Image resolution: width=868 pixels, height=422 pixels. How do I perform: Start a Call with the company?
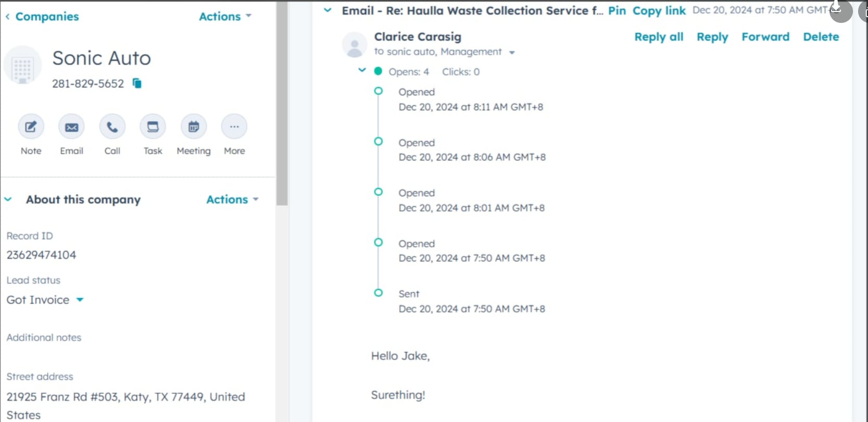tap(112, 127)
